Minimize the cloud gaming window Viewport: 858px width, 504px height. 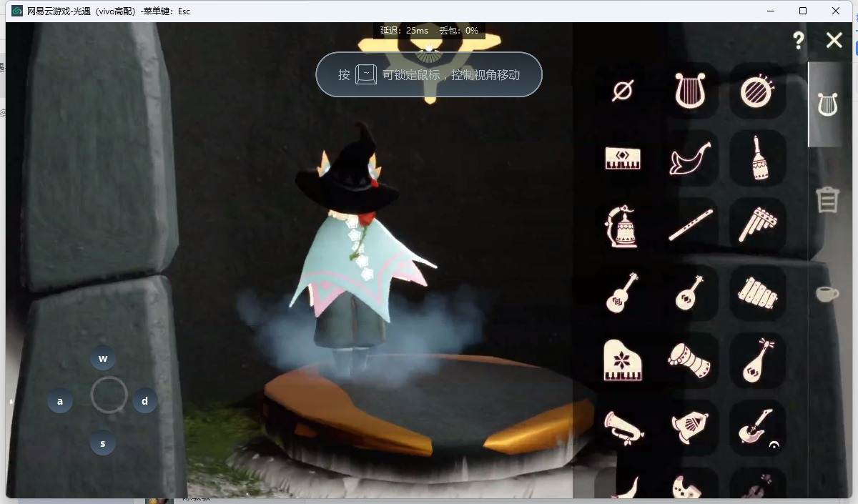click(x=770, y=11)
